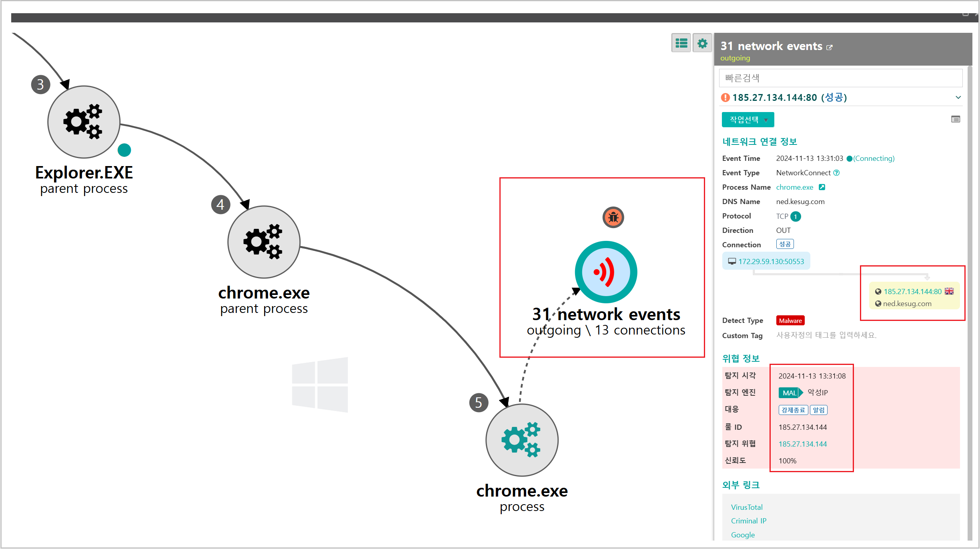Click the 강제종료 response tag

[x=793, y=410]
